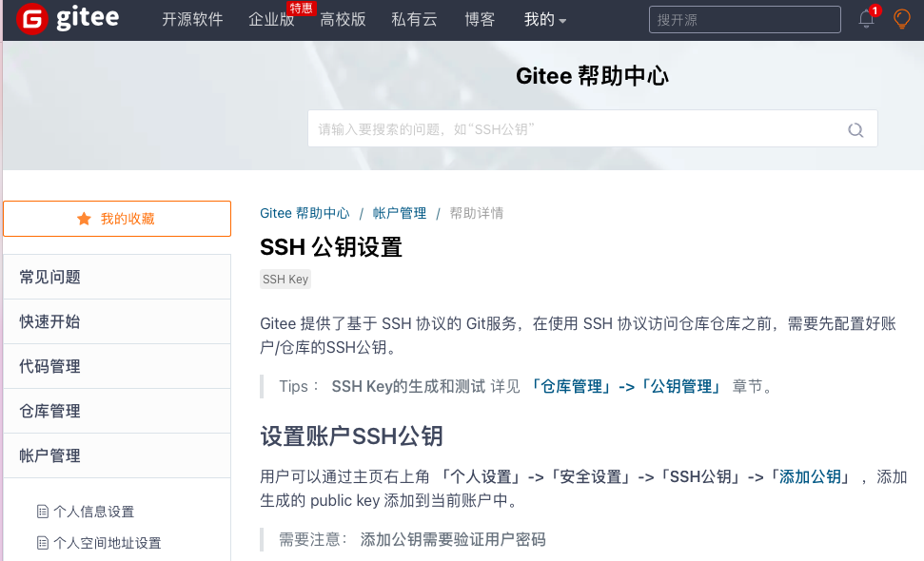Open 博客 in top navigation
The width and height of the screenshot is (924, 561).
(480, 20)
